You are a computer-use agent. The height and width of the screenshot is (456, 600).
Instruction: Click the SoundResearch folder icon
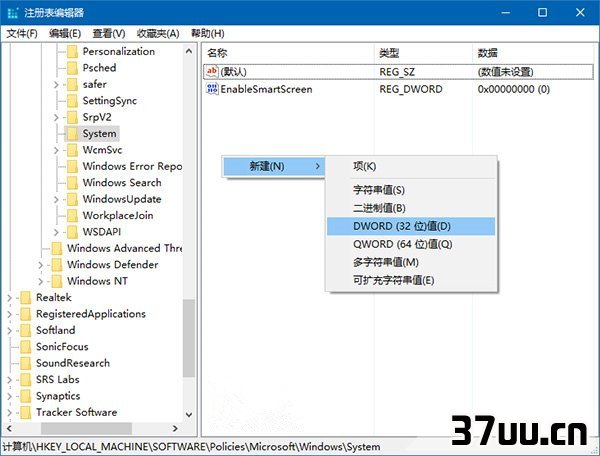pyautogui.click(x=26, y=363)
